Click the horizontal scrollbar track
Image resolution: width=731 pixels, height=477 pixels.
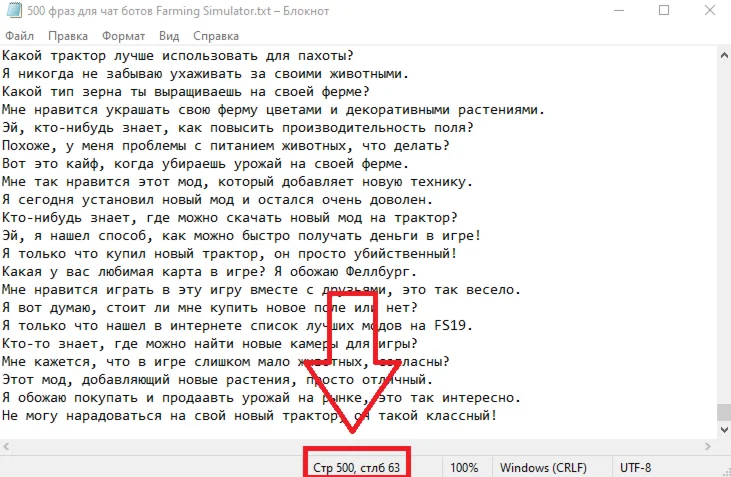coord(357,447)
